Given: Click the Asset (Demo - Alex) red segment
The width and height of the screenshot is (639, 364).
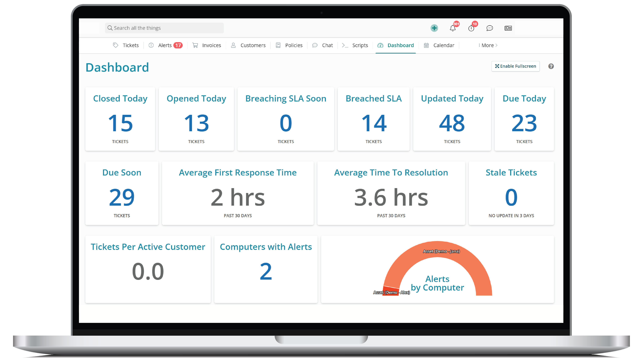Looking at the screenshot, I should click(x=391, y=291).
